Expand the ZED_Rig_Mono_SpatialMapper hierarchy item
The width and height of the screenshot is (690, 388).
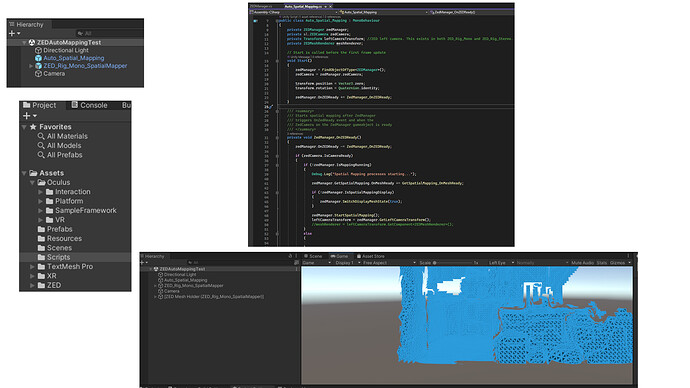(31, 66)
